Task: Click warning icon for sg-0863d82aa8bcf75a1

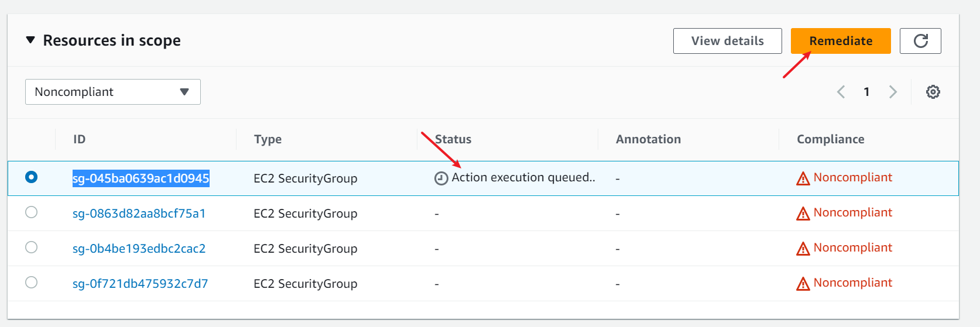Action: click(803, 214)
